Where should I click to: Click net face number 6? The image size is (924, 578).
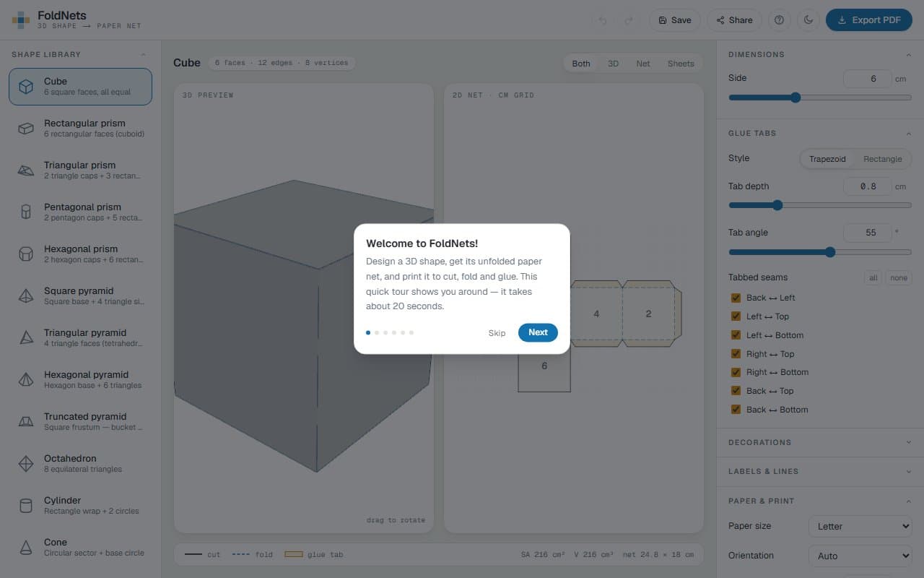point(544,366)
